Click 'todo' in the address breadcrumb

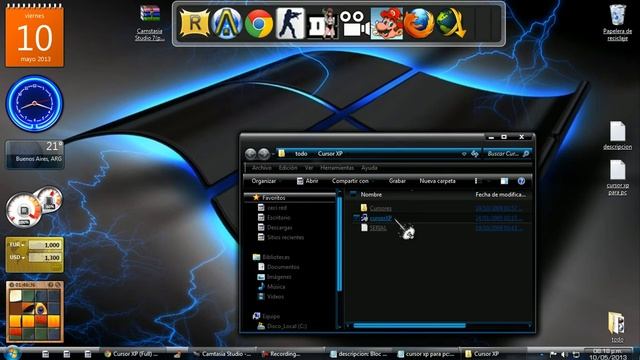pos(301,154)
